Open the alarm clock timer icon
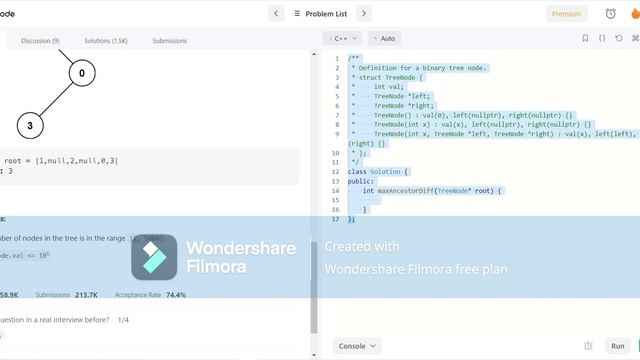This screenshot has width=640, height=360. pyautogui.click(x=610, y=14)
